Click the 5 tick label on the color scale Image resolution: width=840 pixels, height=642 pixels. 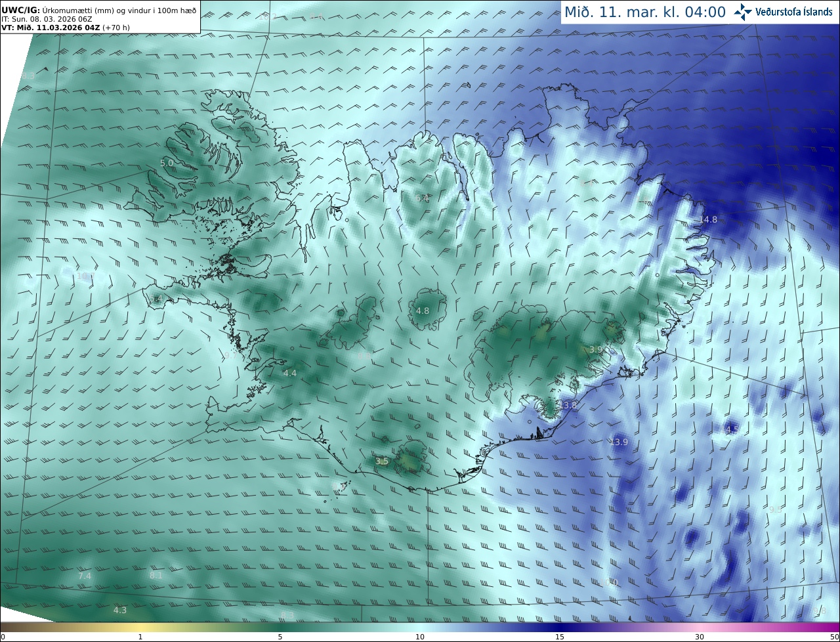pos(280,637)
